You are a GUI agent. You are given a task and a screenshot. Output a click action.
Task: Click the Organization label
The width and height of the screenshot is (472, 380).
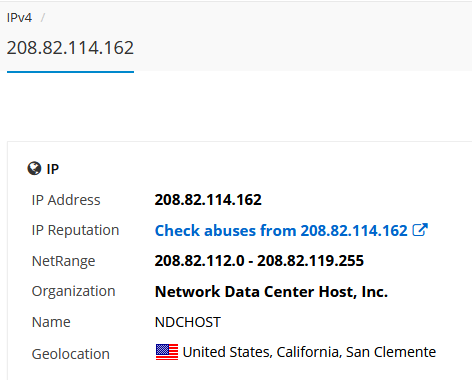coord(73,292)
